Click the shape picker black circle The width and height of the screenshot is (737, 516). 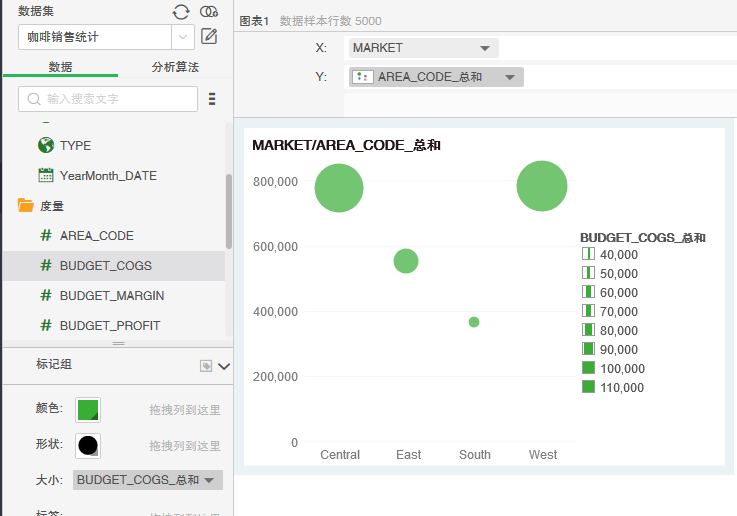click(88, 446)
